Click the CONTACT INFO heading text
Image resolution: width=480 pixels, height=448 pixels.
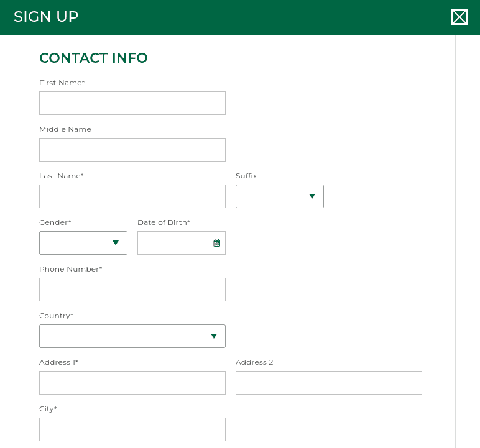93,58
